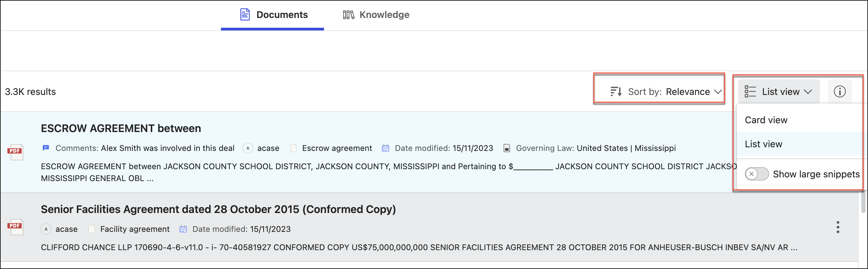Viewport: 868px width, 269px height.
Task: Click the calendar icon in Escrow Agreement row
Action: tap(385, 148)
